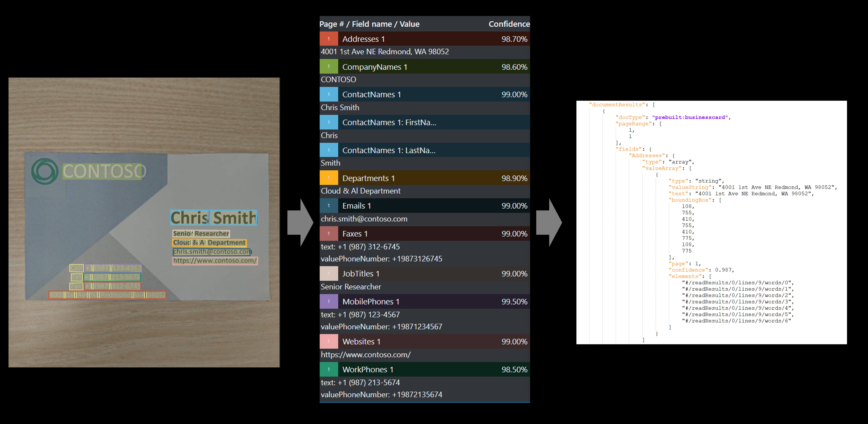Image resolution: width=868 pixels, height=424 pixels.
Task: Click the MobilePhones 1 field icon
Action: click(x=327, y=302)
